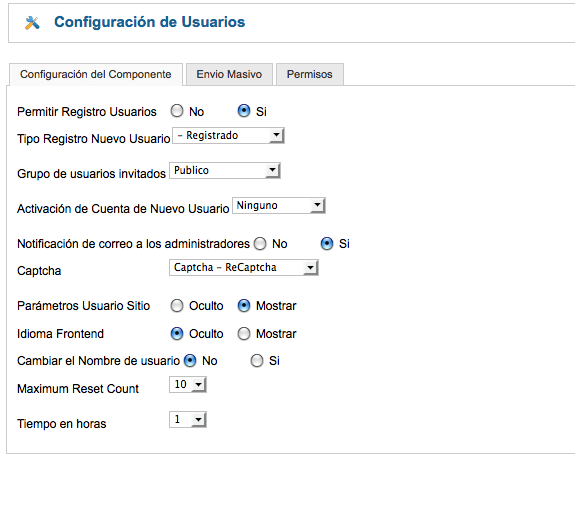This screenshot has height=525, width=575.
Task: Set Parámetros Usuario Sitio to Mostrar
Action: coord(244,306)
